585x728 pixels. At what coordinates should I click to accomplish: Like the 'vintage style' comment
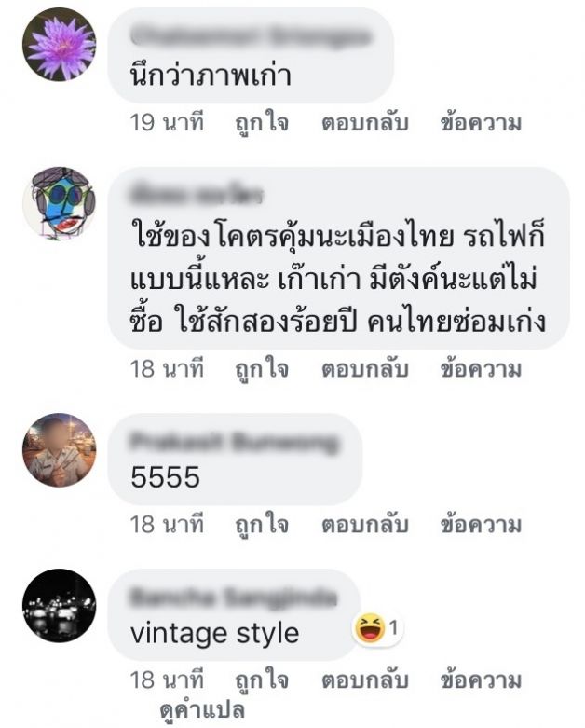(x=262, y=680)
